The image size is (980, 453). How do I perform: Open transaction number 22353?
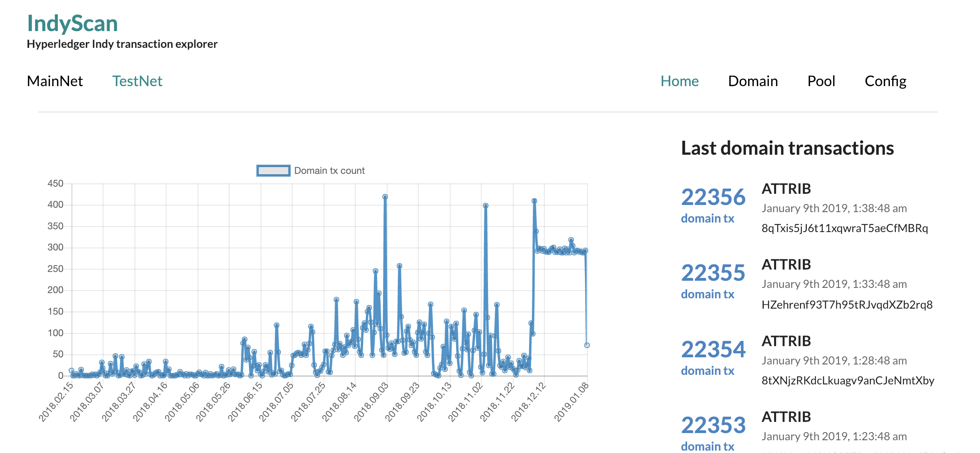713,425
